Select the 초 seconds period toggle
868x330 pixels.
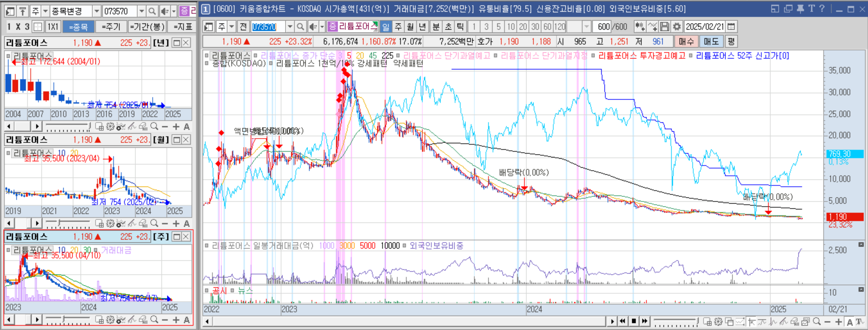click(x=448, y=27)
